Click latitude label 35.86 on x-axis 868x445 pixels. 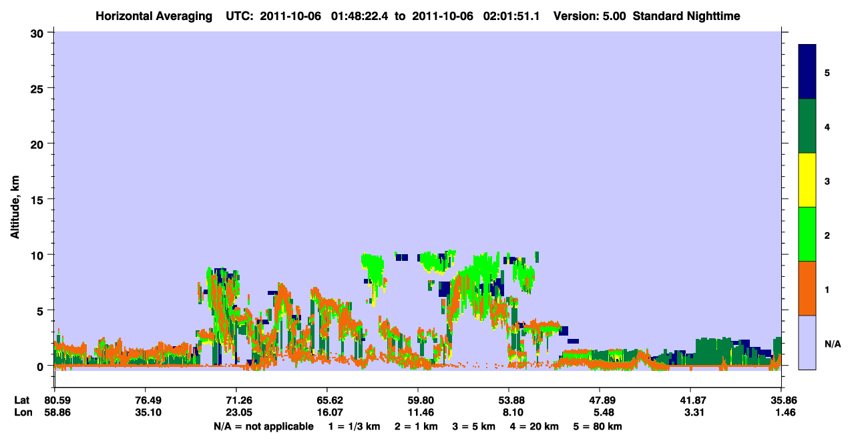click(x=781, y=400)
